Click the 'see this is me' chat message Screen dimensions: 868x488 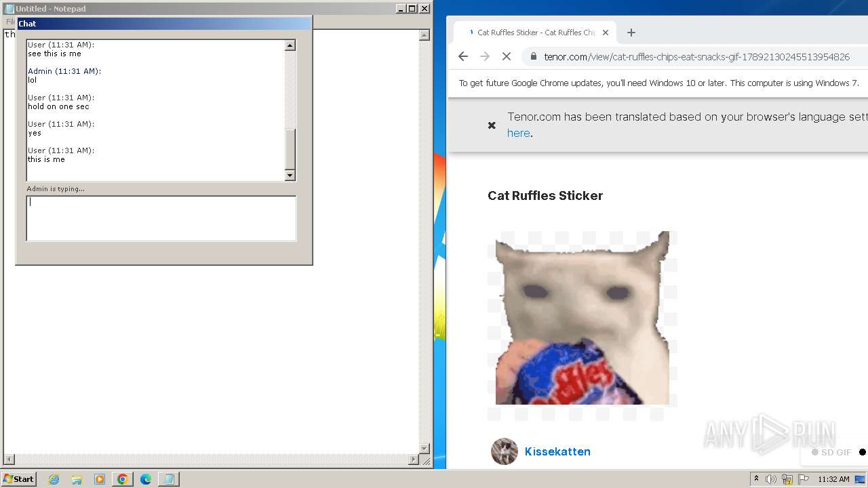[x=54, y=54]
